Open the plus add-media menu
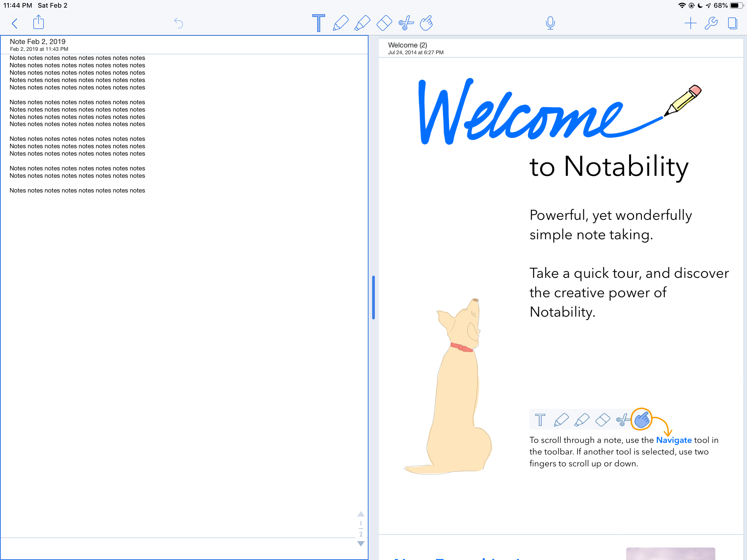 tap(690, 23)
